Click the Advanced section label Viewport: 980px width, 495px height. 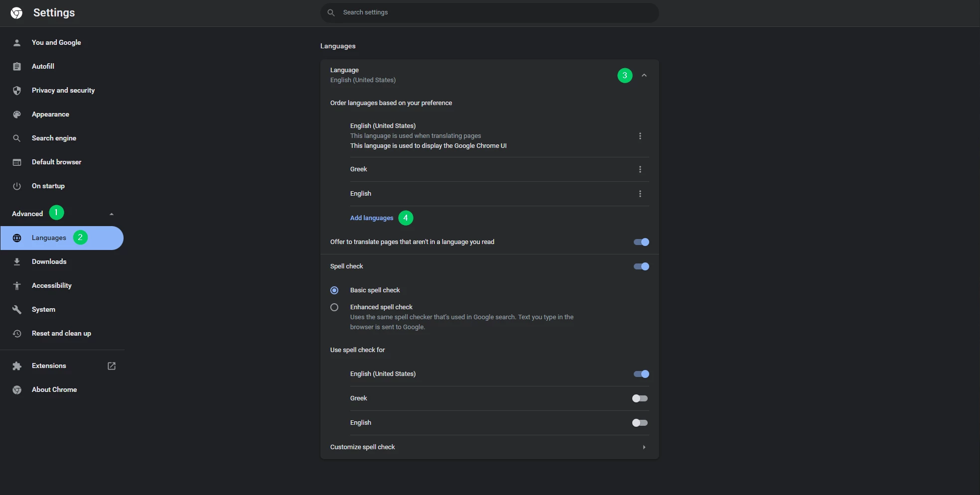pyautogui.click(x=27, y=214)
